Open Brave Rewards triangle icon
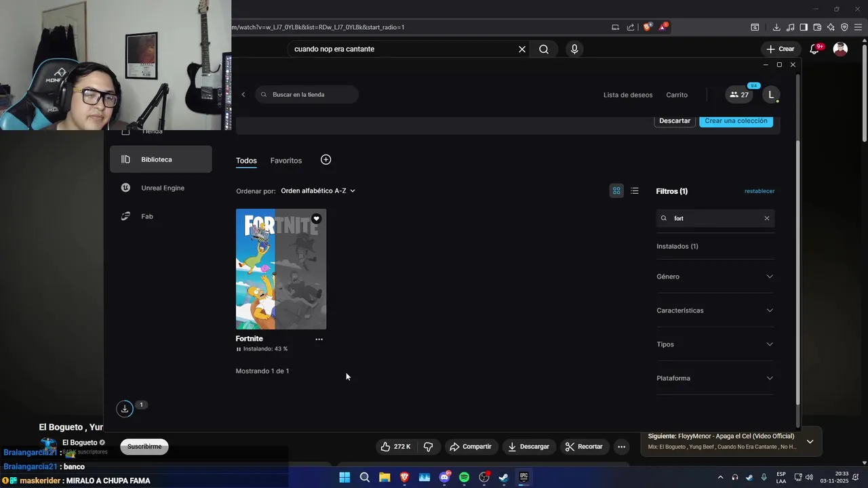This screenshot has height=488, width=868. 663,27
